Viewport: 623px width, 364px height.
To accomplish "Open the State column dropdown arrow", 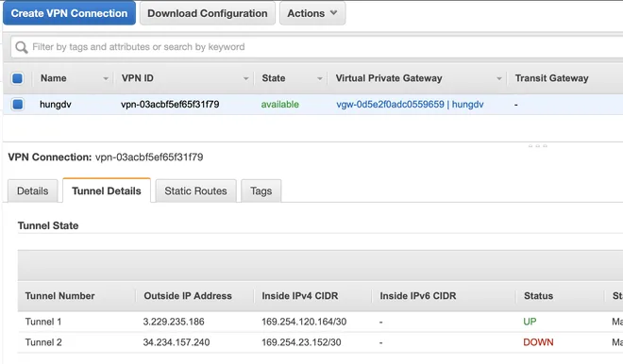I will pyautogui.click(x=319, y=78).
